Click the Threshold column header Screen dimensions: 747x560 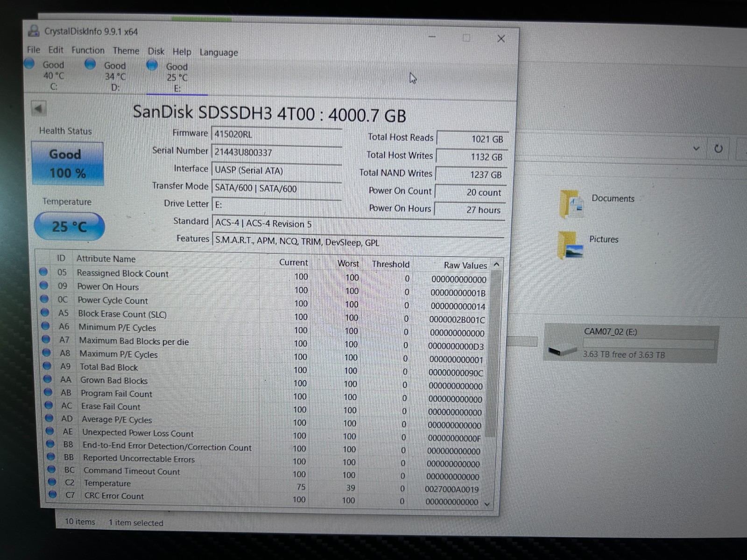391,264
